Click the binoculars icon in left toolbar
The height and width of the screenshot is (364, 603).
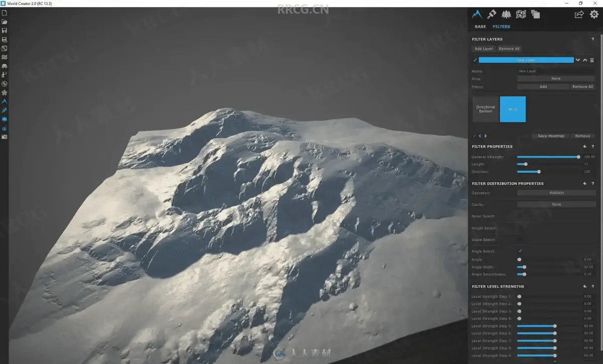pos(4,66)
